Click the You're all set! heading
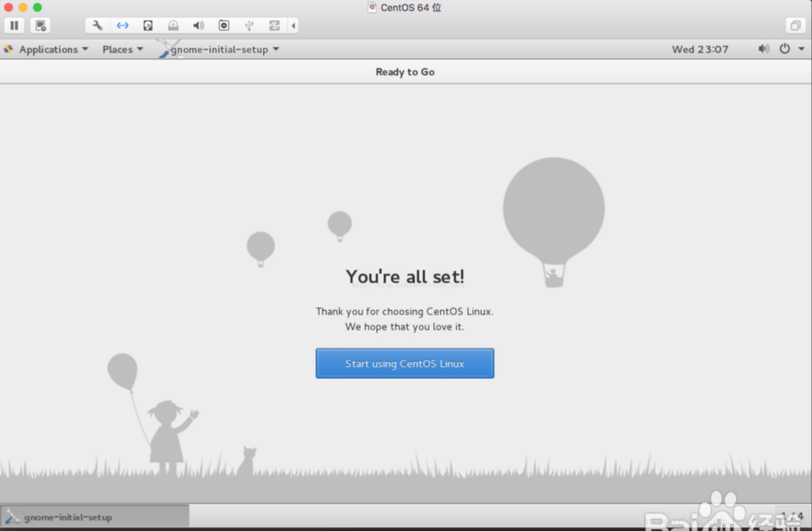 click(405, 276)
